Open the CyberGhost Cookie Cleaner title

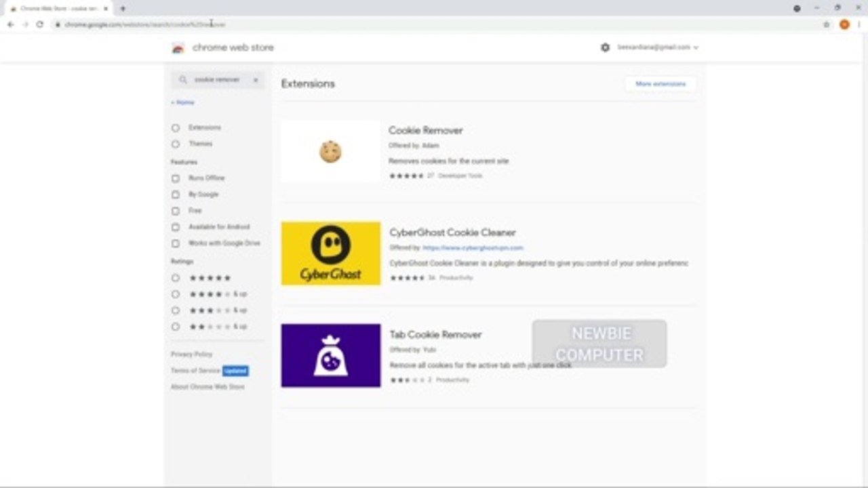[x=452, y=232]
